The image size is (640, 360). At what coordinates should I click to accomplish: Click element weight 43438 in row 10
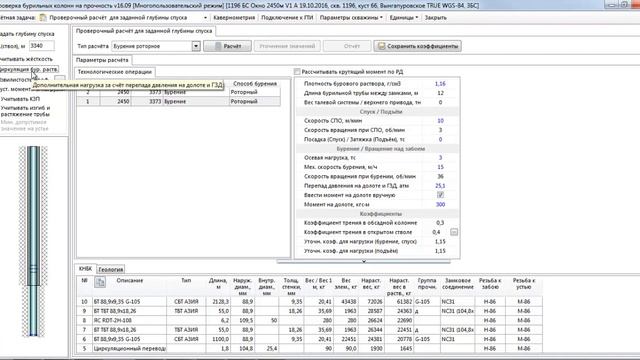[346, 302]
